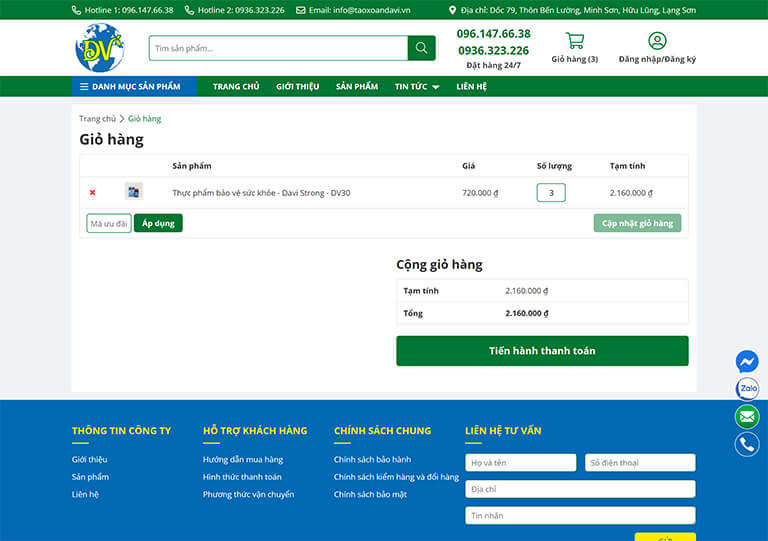This screenshot has height=541, width=768.
Task: Click the Mã ưu đãi coupon field
Action: tap(109, 223)
